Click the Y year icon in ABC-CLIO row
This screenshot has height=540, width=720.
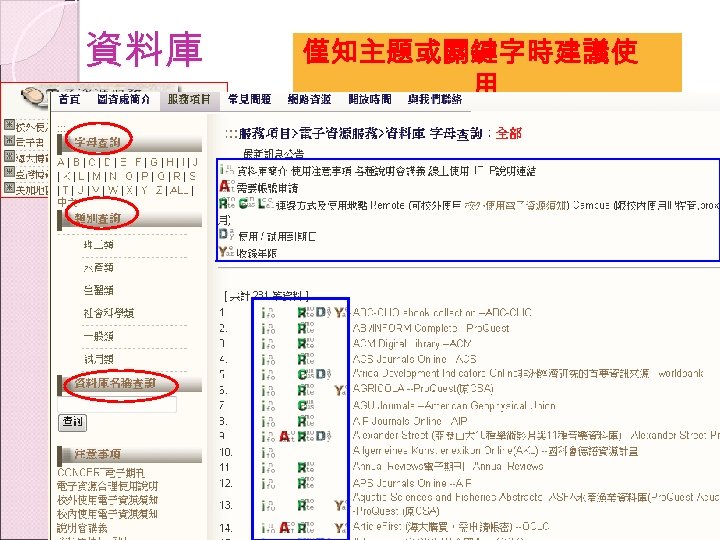click(340, 313)
